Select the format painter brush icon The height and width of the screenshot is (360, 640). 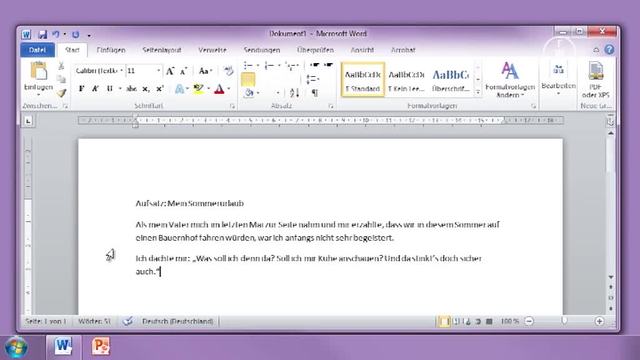coord(61,93)
